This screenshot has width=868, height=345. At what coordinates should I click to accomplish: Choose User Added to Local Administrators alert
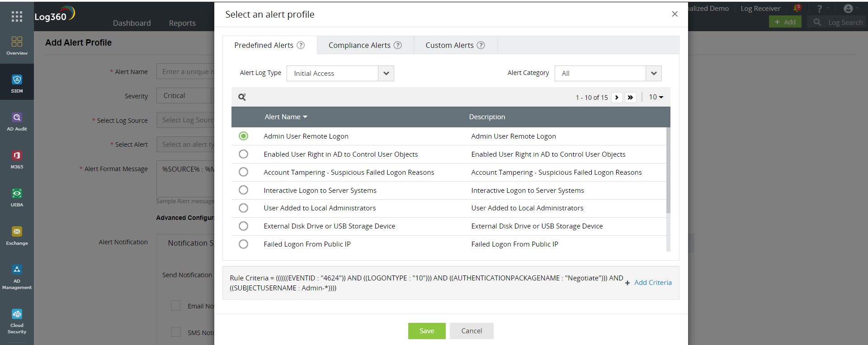243,208
